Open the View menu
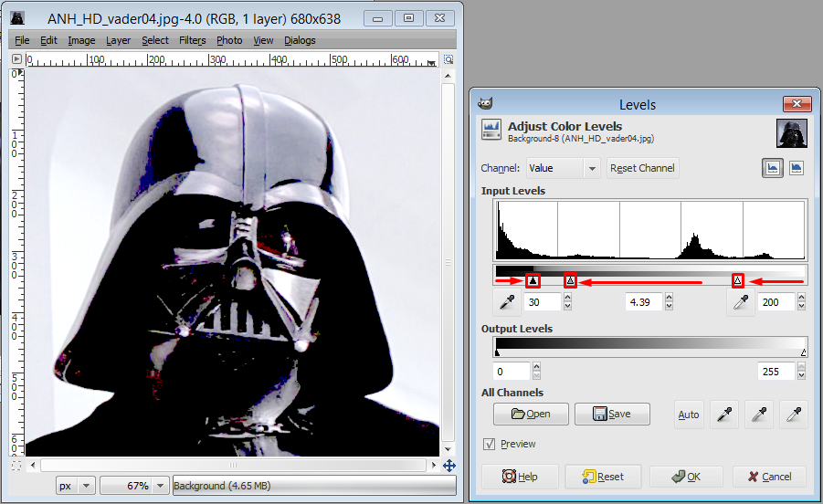823x504 pixels. coord(263,40)
